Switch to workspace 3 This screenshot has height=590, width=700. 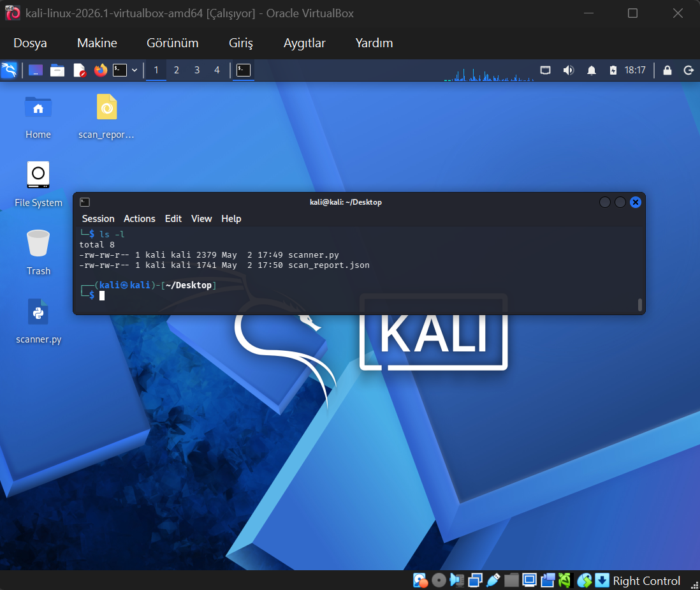click(197, 70)
